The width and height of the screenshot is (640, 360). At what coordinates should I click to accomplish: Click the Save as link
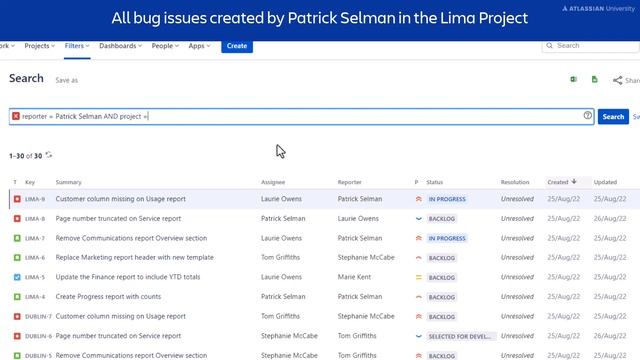point(67,80)
